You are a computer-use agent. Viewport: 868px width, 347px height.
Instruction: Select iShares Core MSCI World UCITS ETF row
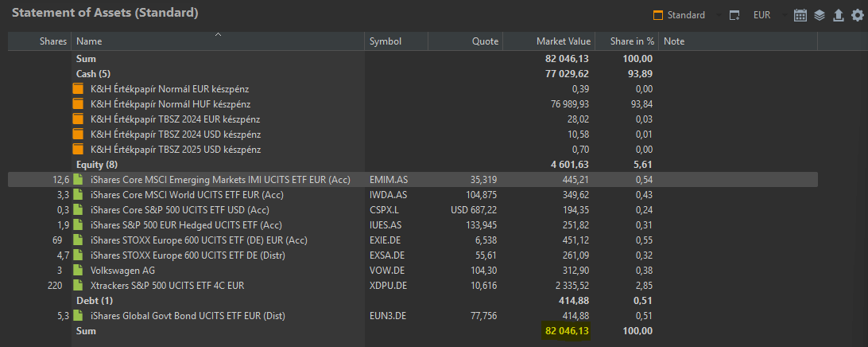pyautogui.click(x=413, y=194)
